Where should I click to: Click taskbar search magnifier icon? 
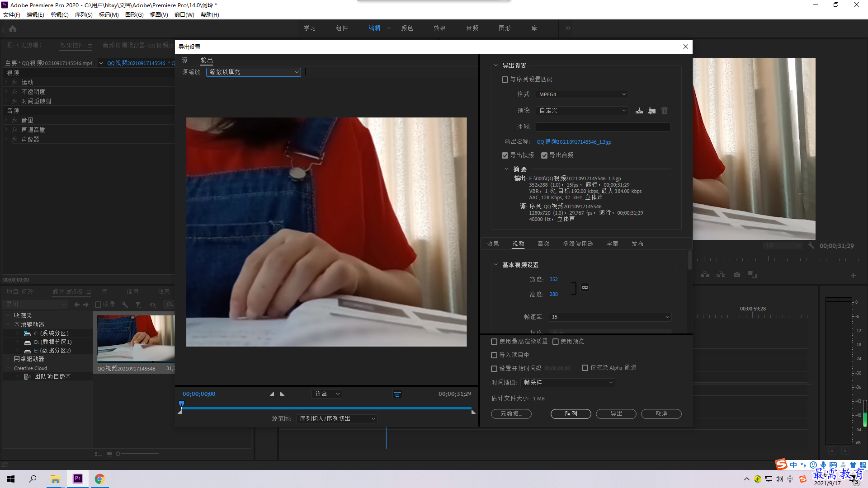(x=33, y=479)
